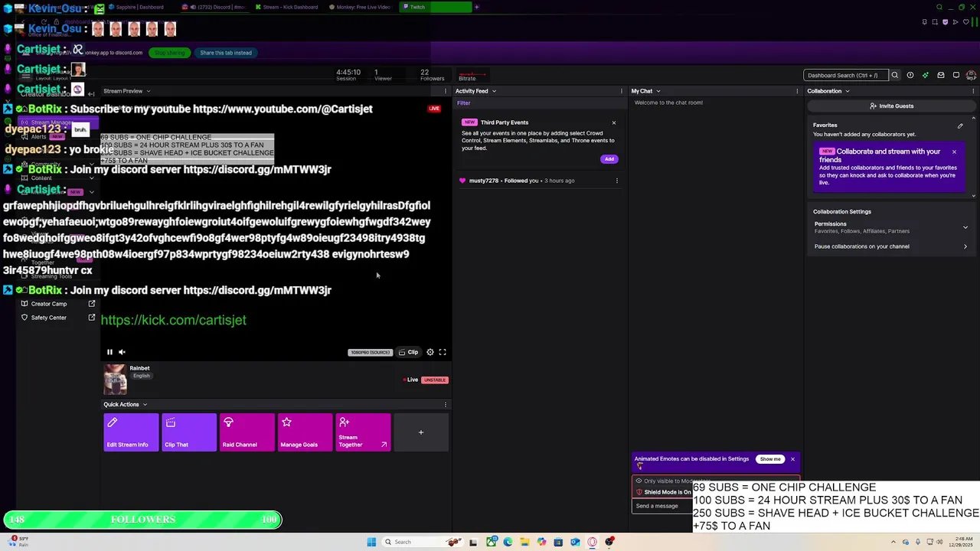Viewport: 980px width, 551px height.
Task: Open stream preview settings gear
Action: (430, 352)
